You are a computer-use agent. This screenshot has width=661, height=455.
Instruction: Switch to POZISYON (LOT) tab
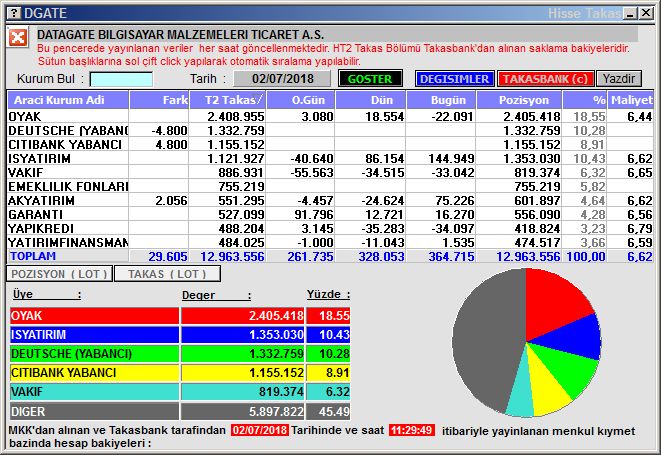tap(59, 274)
